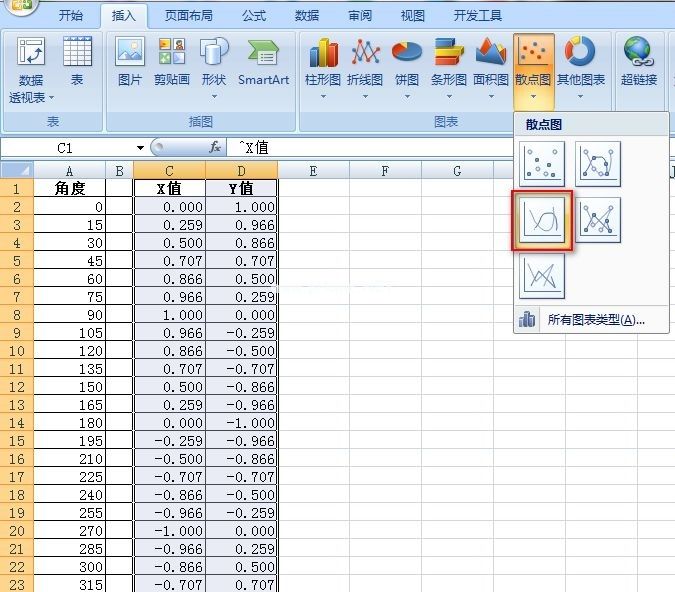675x592 pixels.
Task: Expand the Pie chart options
Action: (406, 68)
